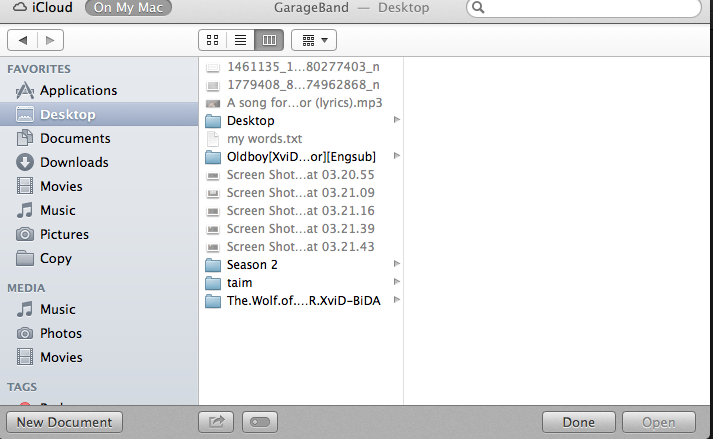Go back with the left arrow
The height and width of the screenshot is (439, 713).
(x=22, y=40)
